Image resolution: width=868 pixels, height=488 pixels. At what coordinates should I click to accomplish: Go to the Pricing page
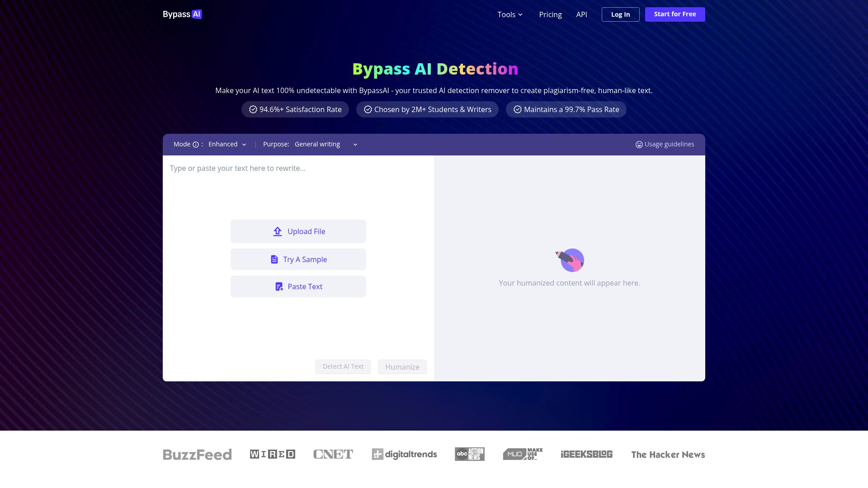(x=550, y=14)
